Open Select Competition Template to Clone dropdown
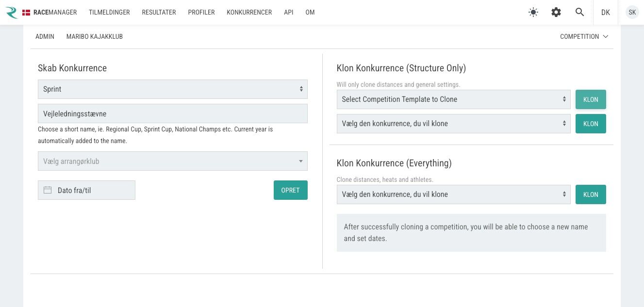 (x=454, y=99)
